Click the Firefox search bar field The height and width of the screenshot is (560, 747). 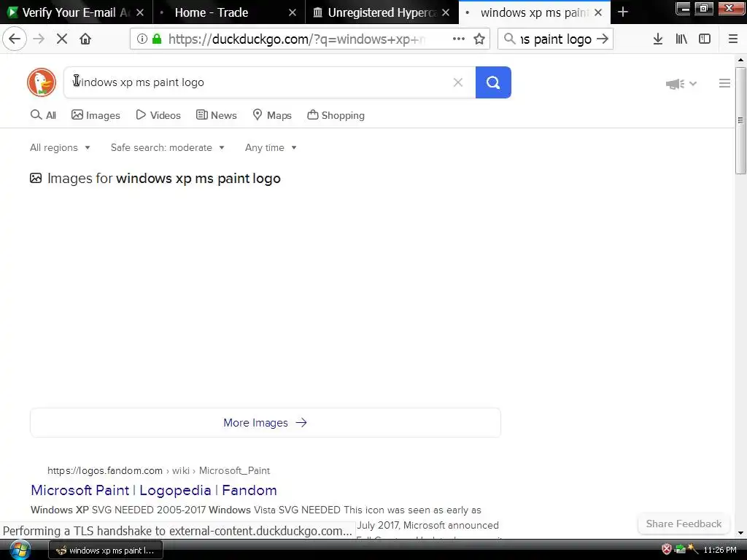point(555,39)
